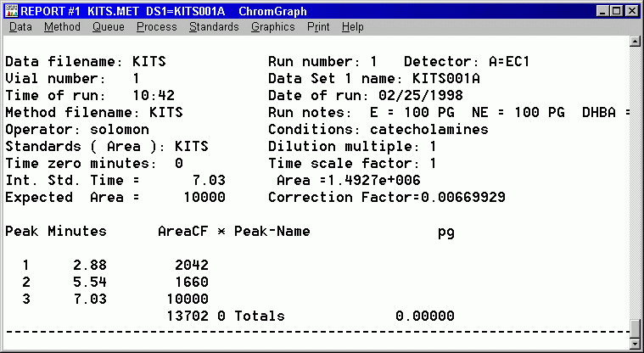Click the Totals row in the report
644x353 pixels.
pos(259,316)
